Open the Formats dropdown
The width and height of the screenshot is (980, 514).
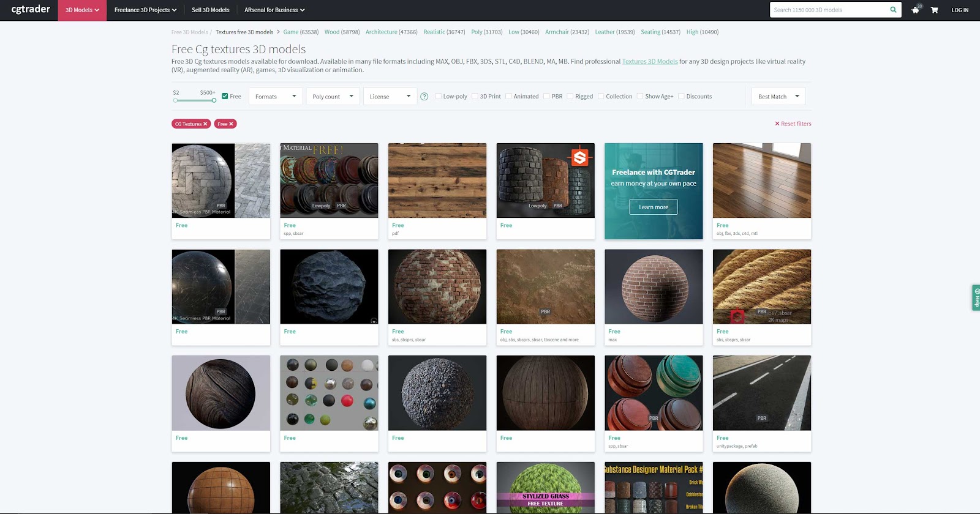point(276,96)
